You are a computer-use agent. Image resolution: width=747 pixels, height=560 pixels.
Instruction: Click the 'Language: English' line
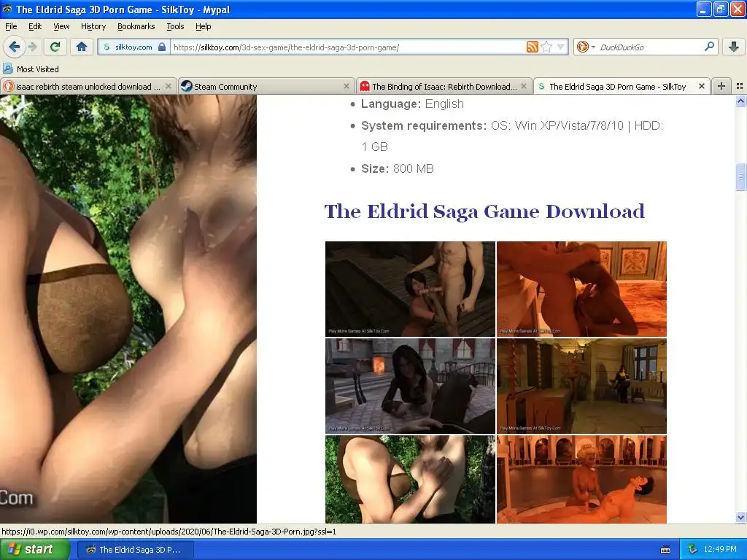412,104
